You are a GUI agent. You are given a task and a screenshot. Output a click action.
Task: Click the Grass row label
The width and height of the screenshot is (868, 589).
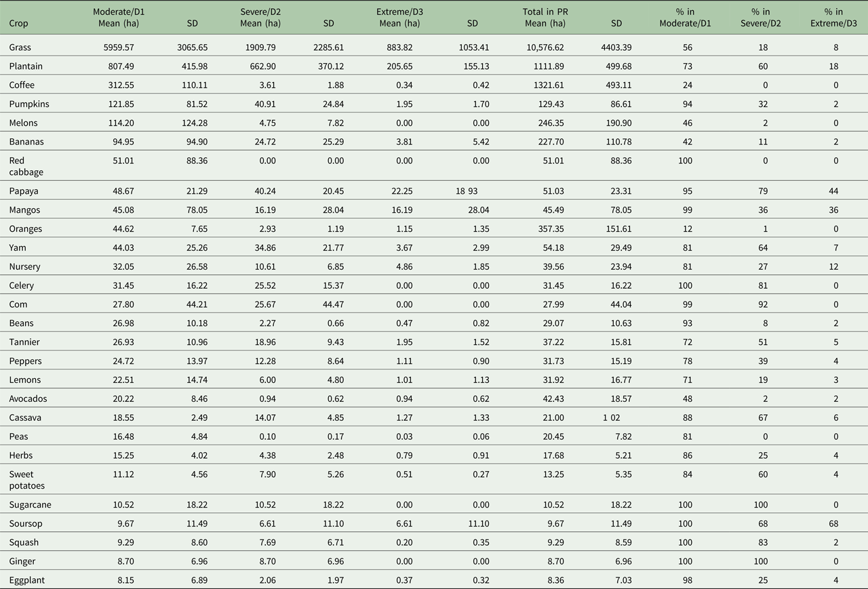coord(20,47)
